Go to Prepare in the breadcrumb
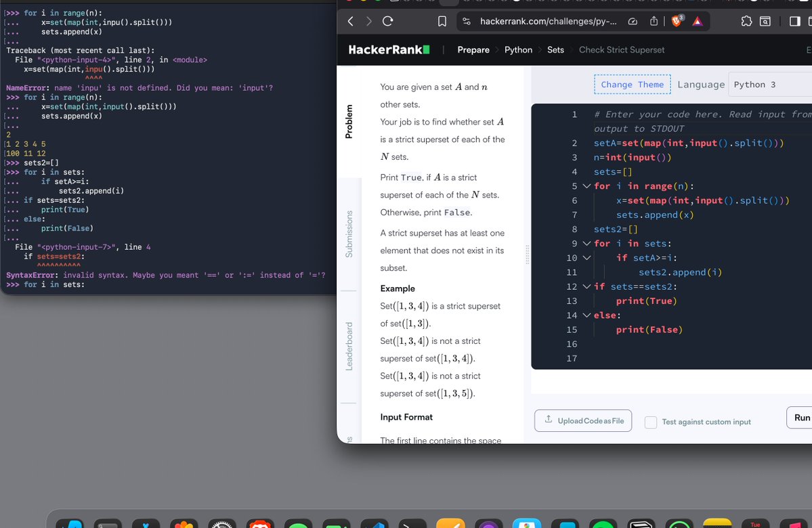 point(473,49)
